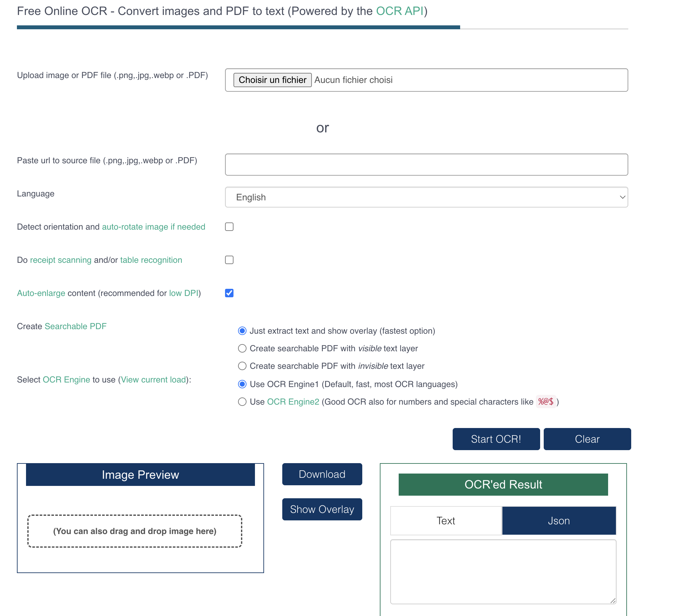Follow the auto-rotate image if needed link
Image resolution: width=679 pixels, height=616 pixels.
[153, 227]
